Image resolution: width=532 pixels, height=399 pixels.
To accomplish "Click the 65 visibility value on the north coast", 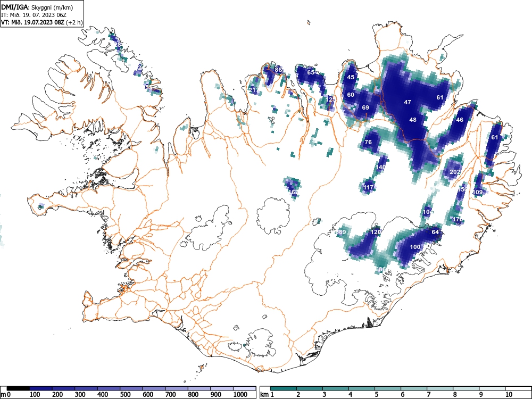I will (x=311, y=72).
